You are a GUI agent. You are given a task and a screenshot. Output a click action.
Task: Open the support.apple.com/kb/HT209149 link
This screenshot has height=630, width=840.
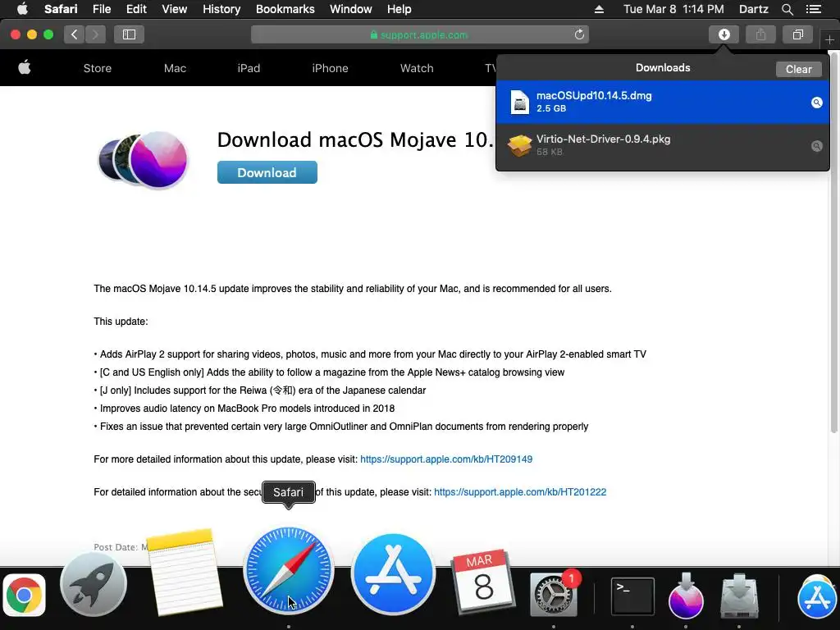(446, 459)
